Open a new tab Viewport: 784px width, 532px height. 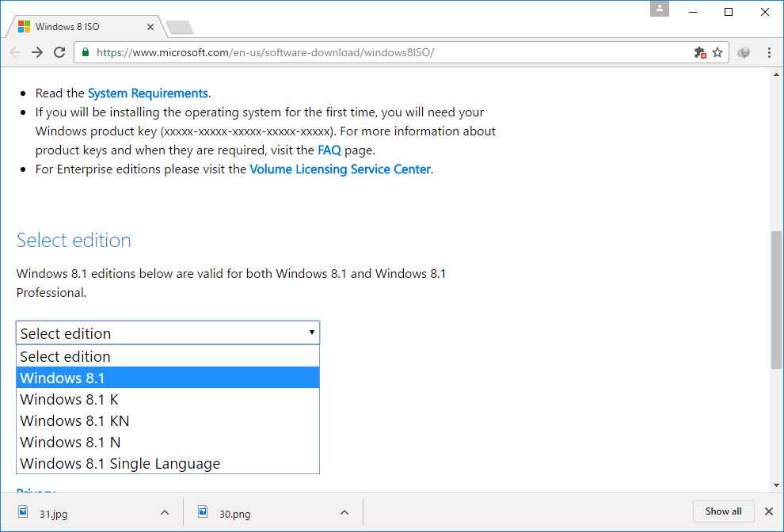pos(180,28)
